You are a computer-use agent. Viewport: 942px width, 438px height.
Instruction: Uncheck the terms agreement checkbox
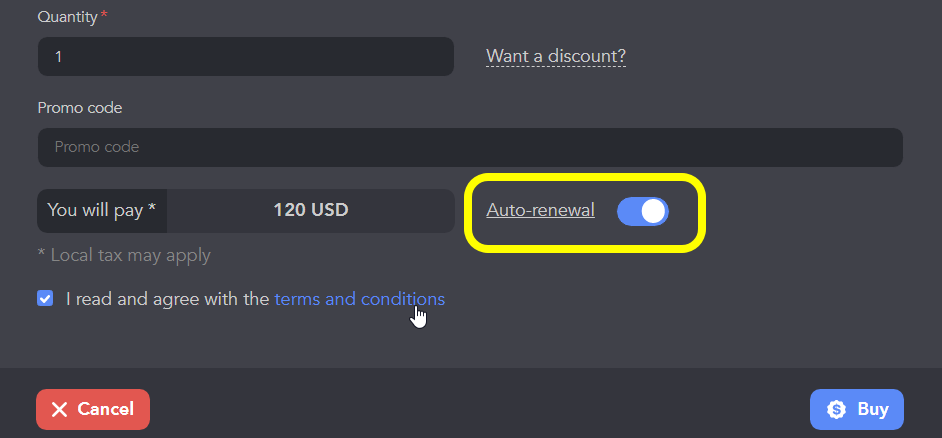(45, 299)
